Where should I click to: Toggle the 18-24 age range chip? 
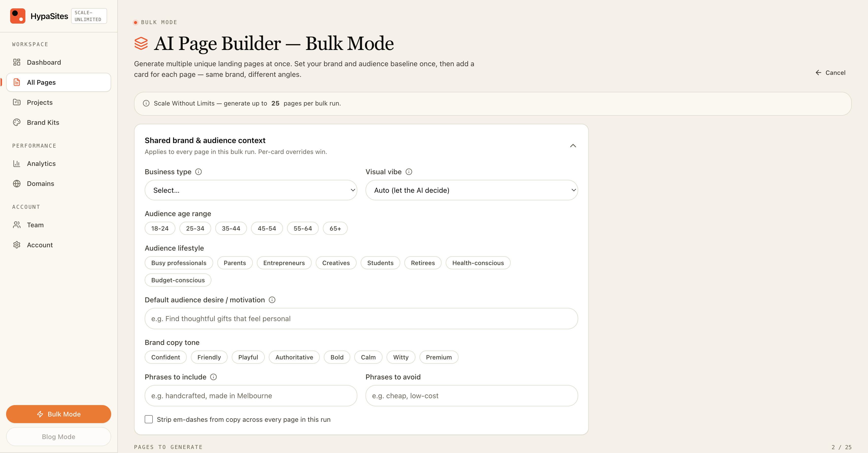160,228
